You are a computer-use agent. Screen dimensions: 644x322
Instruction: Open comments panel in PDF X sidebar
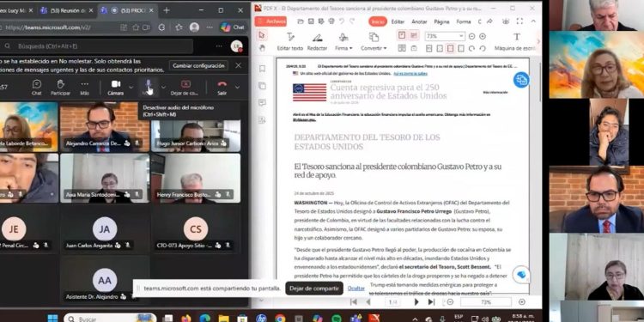pyautogui.click(x=262, y=102)
